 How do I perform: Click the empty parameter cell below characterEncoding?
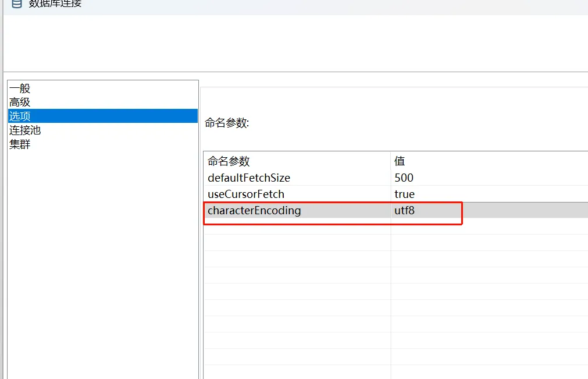pos(297,227)
